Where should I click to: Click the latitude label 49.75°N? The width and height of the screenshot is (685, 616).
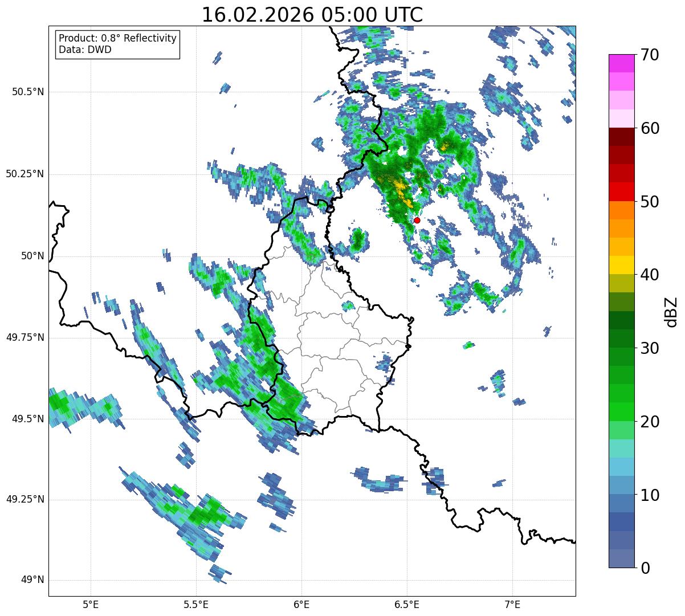coord(25,337)
